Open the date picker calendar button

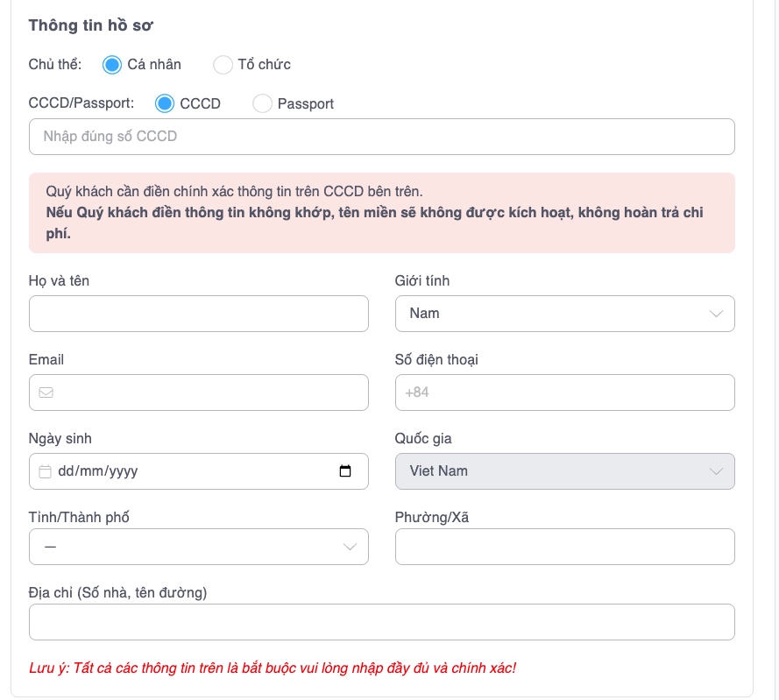tap(345, 471)
